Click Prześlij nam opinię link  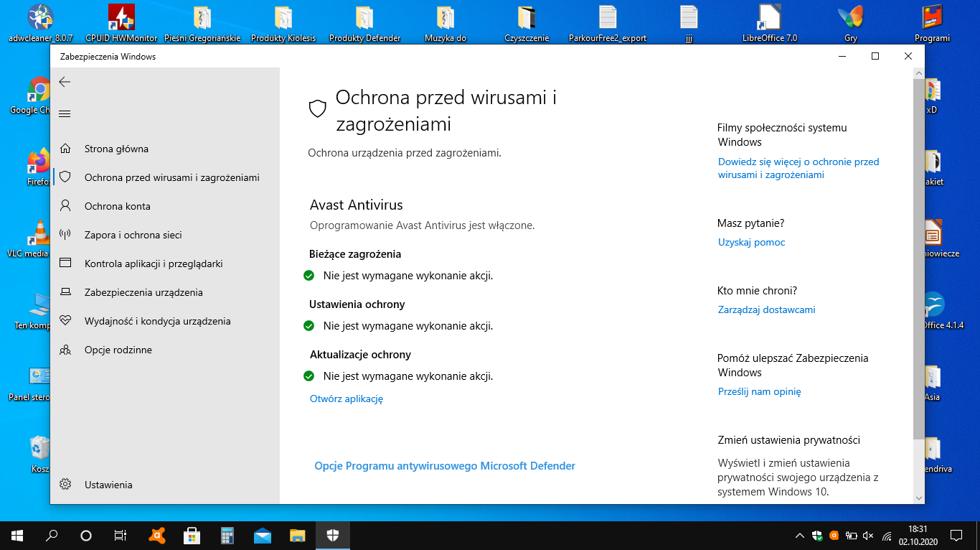click(759, 391)
